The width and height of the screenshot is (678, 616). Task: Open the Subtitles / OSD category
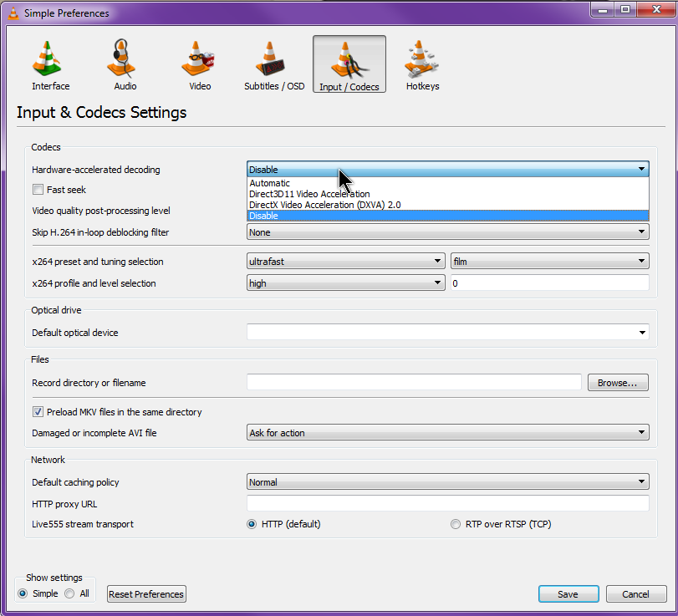274,65
